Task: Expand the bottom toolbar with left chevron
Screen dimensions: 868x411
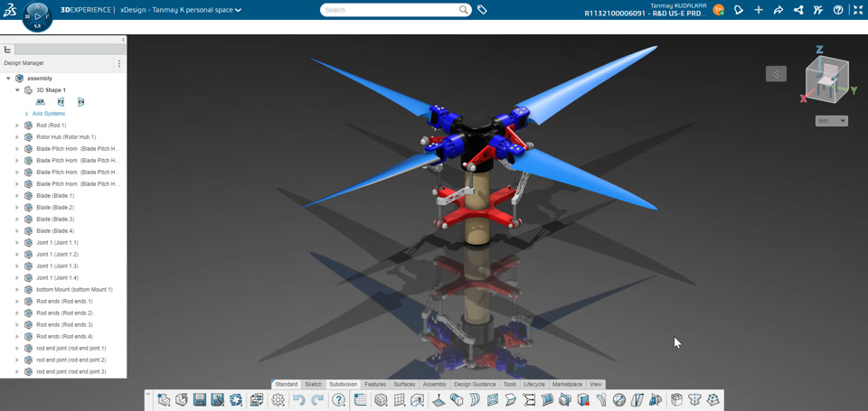Action: tap(147, 394)
